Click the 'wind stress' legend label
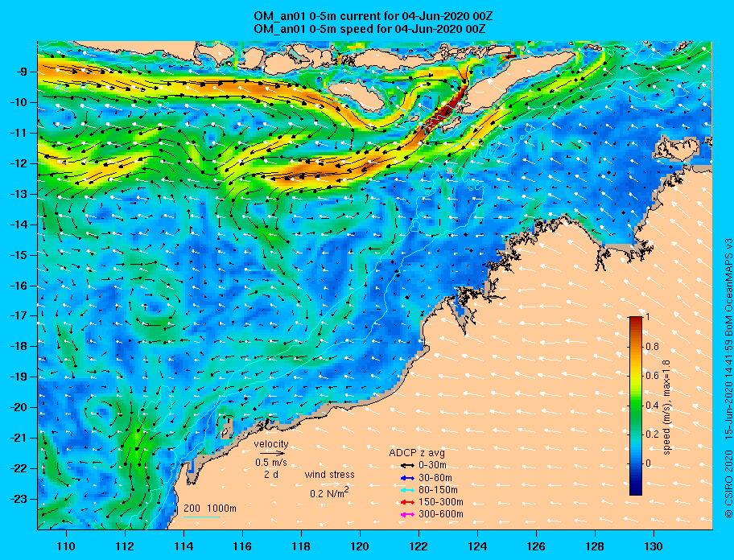The height and width of the screenshot is (560, 734). pyautogui.click(x=329, y=475)
